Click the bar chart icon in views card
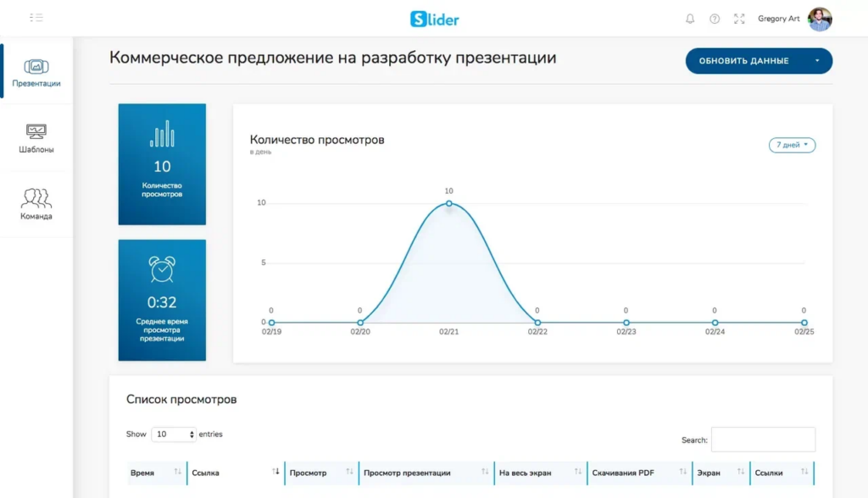The width and height of the screenshot is (868, 498). (162, 134)
